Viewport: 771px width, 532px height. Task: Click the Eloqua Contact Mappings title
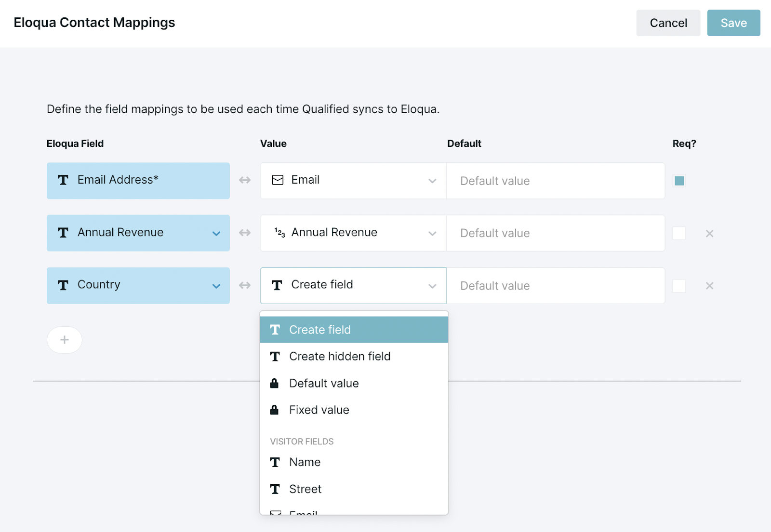94,23
